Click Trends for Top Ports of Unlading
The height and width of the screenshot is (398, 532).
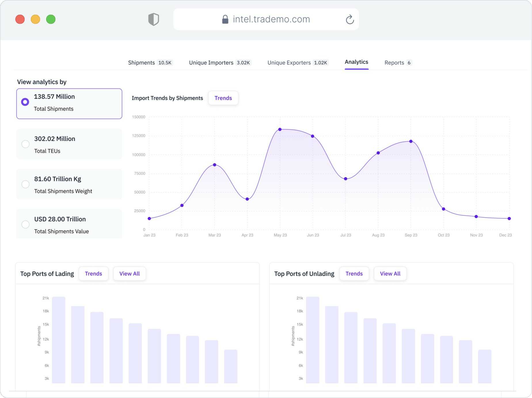[354, 273]
